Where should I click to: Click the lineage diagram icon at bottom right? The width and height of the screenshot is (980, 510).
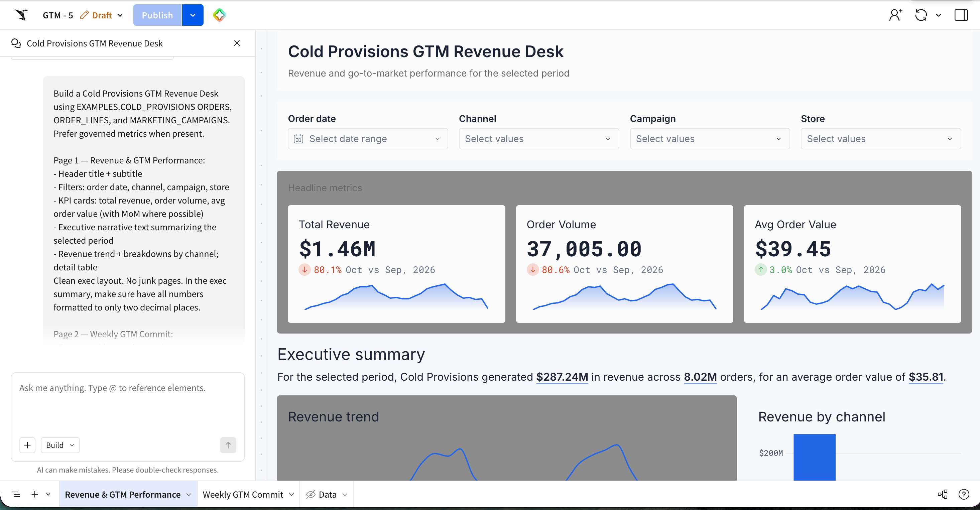point(942,494)
